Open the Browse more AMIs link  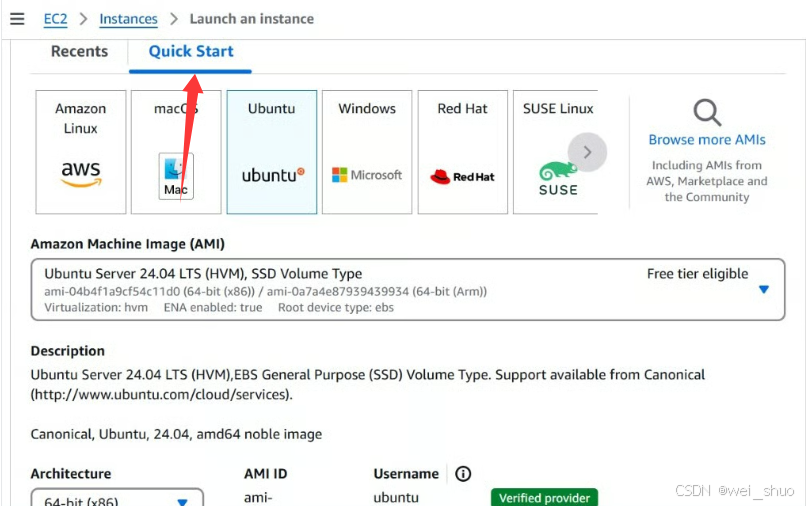coord(707,140)
